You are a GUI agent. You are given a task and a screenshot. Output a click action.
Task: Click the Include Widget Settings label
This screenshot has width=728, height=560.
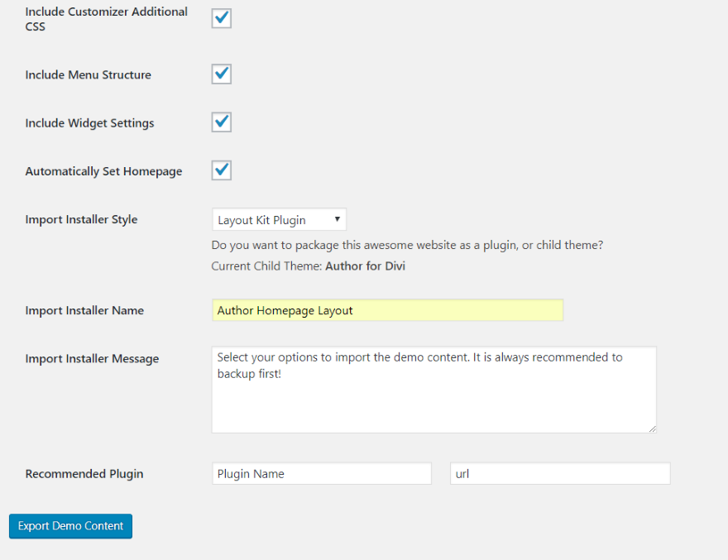(89, 123)
